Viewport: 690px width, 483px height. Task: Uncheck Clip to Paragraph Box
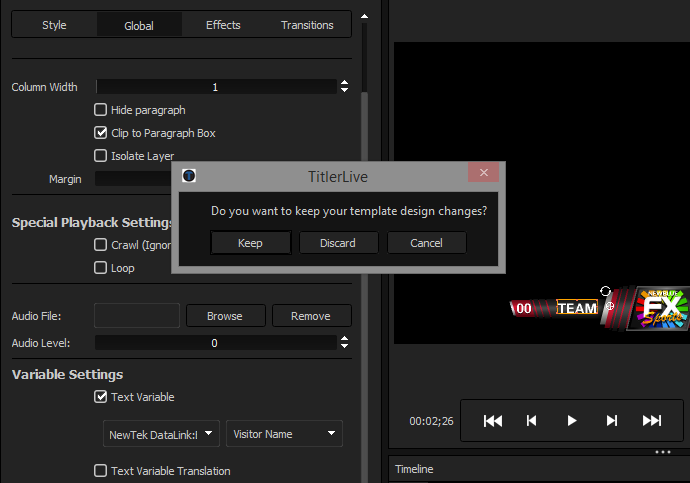(101, 133)
